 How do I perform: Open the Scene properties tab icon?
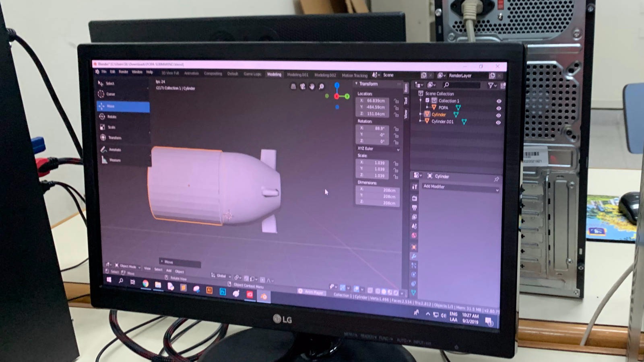pos(414,226)
